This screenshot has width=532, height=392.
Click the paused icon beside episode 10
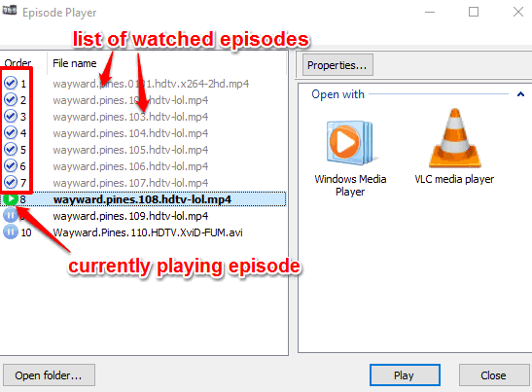(11, 232)
